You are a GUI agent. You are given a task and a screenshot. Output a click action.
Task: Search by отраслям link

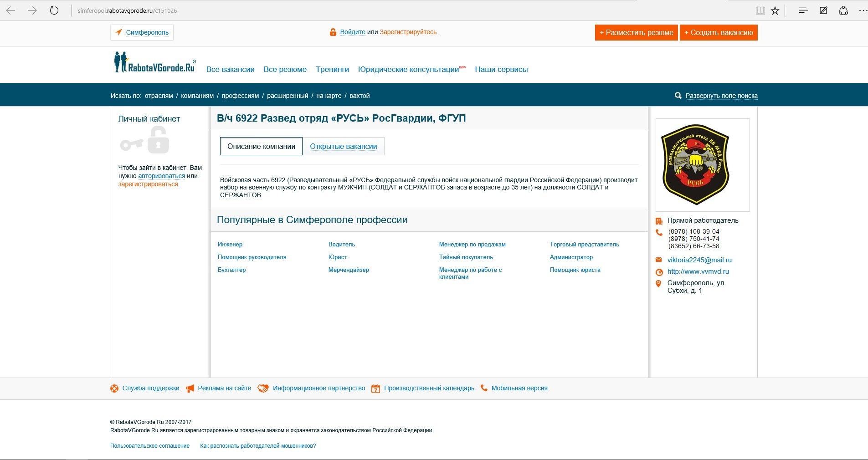159,96
